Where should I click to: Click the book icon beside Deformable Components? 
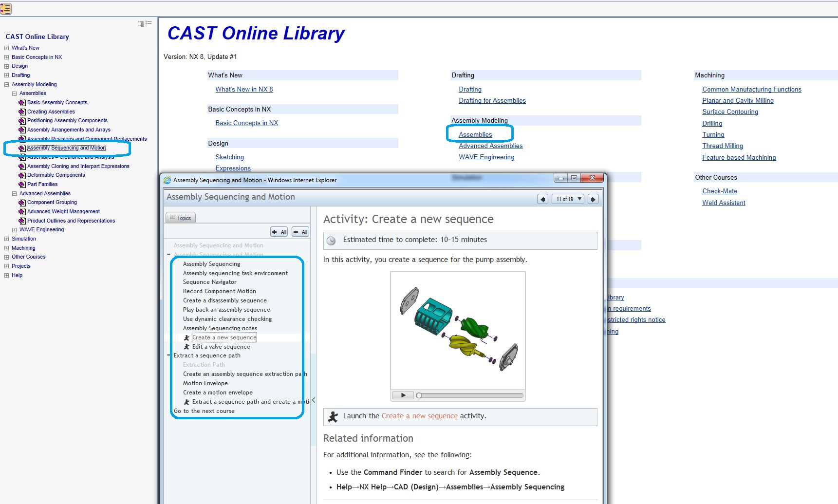pyautogui.click(x=22, y=175)
